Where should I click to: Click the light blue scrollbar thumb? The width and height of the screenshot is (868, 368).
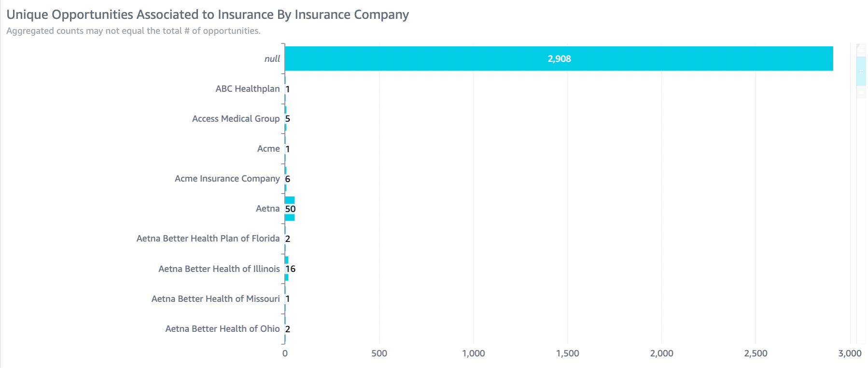(x=861, y=71)
